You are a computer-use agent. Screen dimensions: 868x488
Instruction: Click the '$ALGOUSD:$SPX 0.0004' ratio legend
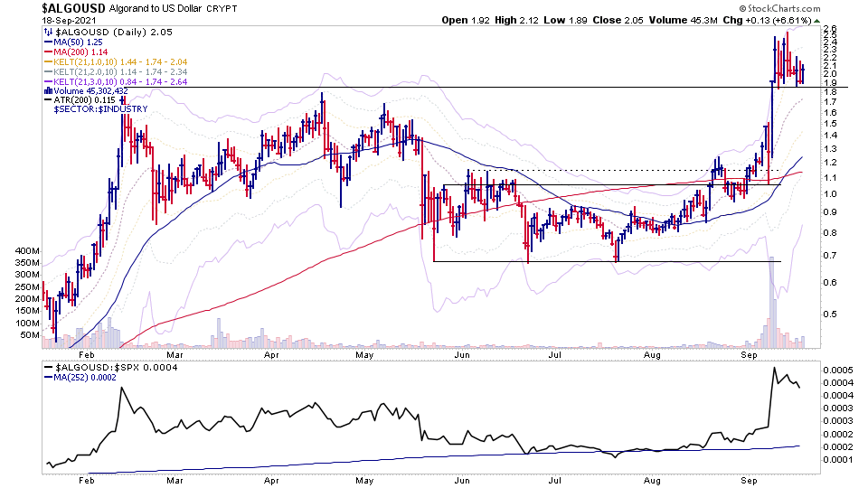(117, 368)
